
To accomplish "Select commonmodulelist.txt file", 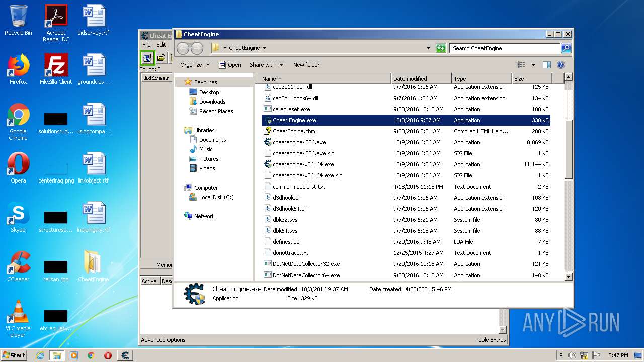I will pyautogui.click(x=406, y=187).
